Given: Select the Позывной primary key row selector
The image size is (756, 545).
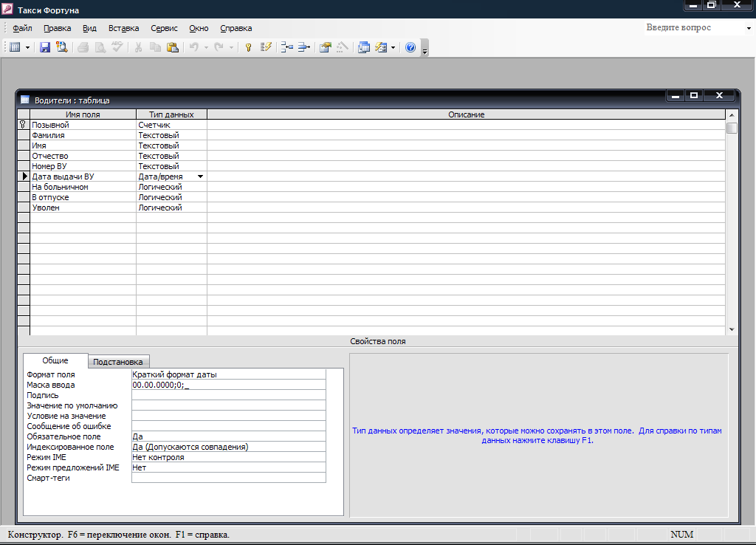Looking at the screenshot, I should [x=23, y=125].
